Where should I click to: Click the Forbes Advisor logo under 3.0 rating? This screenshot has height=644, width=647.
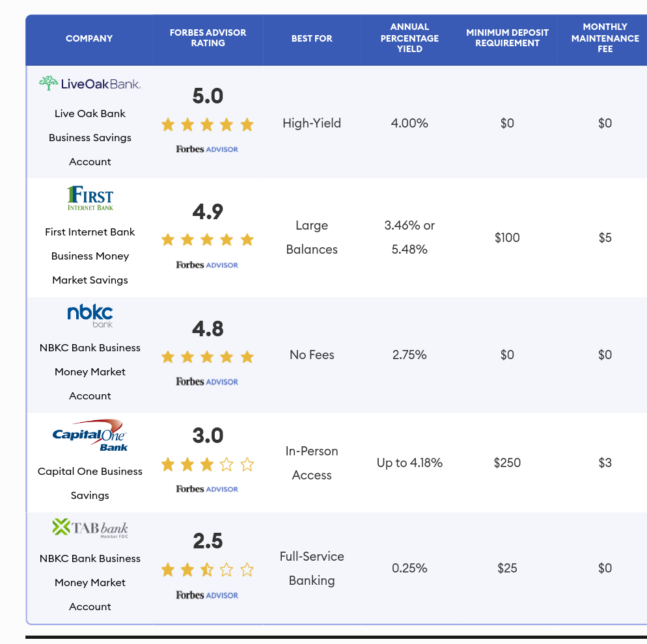pos(207,489)
